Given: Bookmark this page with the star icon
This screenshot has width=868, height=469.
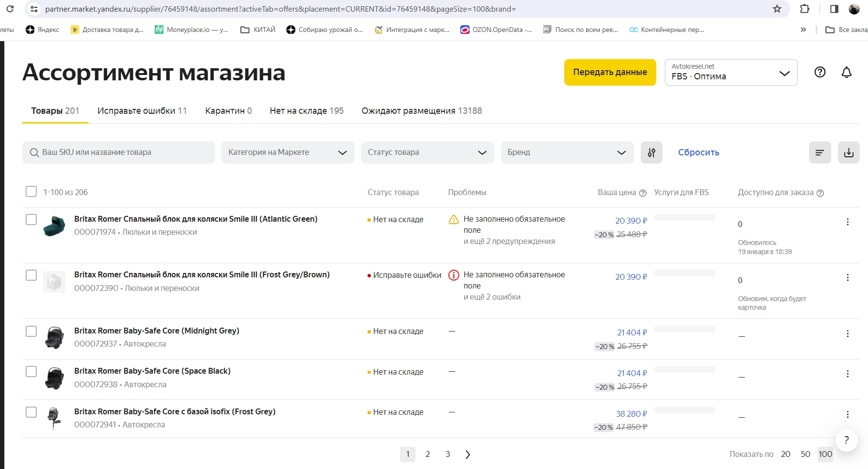Looking at the screenshot, I should click(x=777, y=9).
